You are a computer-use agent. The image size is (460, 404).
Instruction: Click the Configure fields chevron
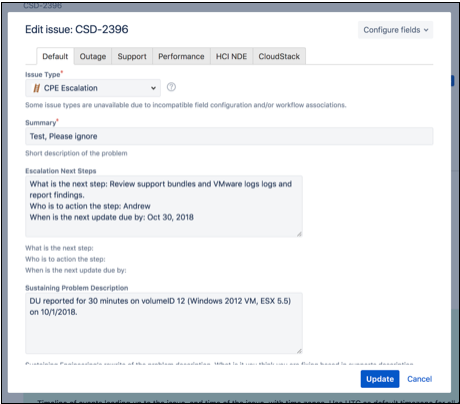click(426, 30)
